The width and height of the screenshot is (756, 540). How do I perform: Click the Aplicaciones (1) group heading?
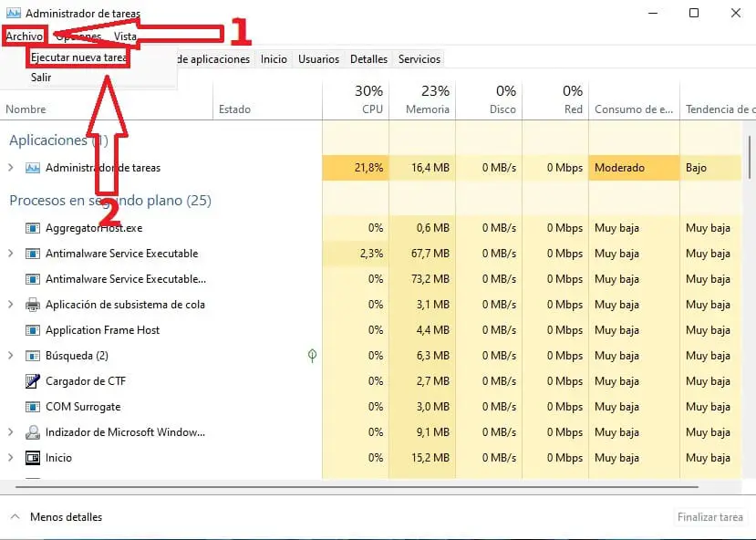[x=58, y=140]
